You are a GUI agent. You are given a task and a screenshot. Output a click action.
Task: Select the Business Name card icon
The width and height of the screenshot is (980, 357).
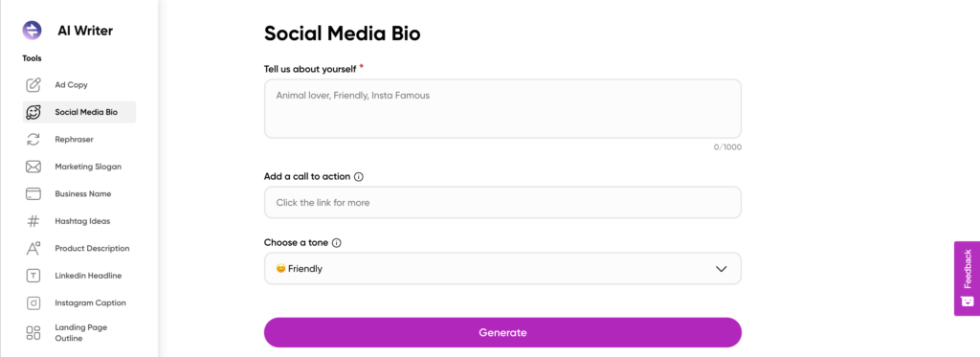[x=33, y=194]
